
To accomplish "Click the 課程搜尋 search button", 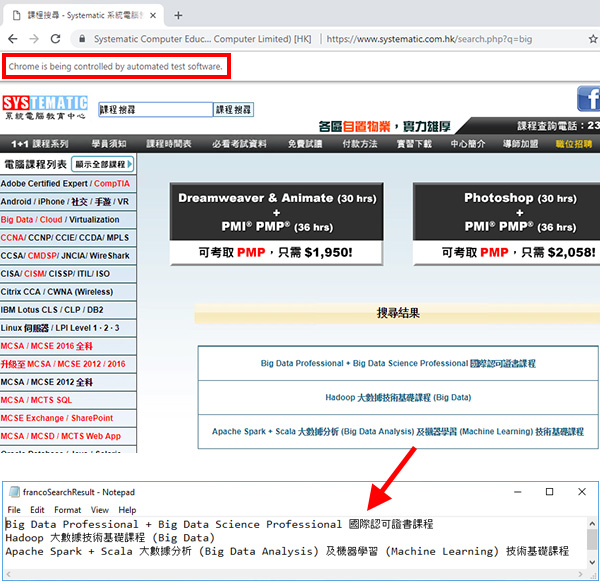I will point(233,110).
